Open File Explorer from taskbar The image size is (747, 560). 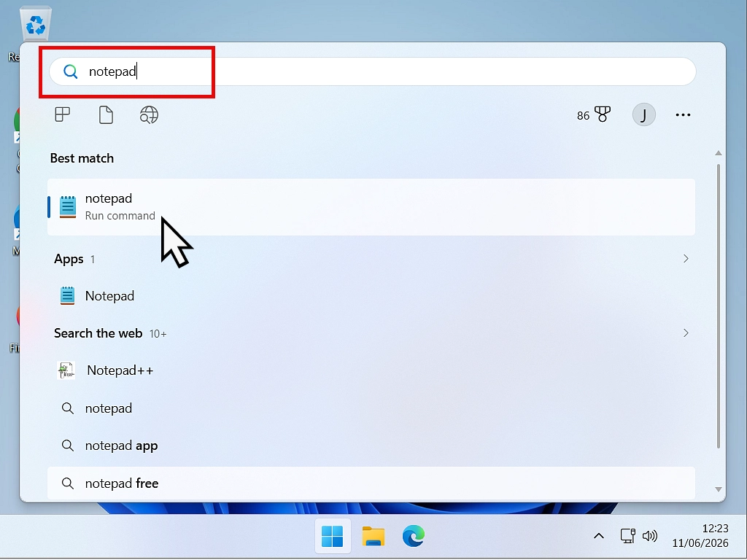tap(373, 536)
